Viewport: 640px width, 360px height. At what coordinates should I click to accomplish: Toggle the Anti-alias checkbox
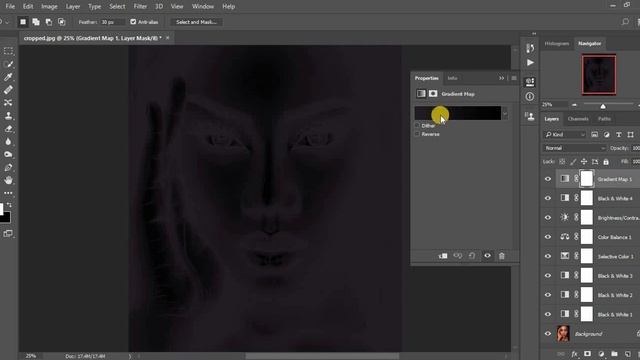[133, 22]
